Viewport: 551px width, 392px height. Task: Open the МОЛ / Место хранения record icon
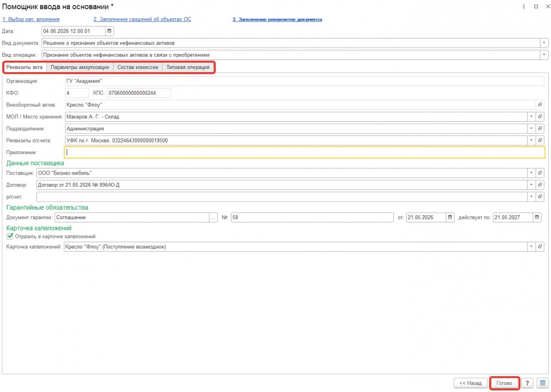pyautogui.click(x=540, y=117)
